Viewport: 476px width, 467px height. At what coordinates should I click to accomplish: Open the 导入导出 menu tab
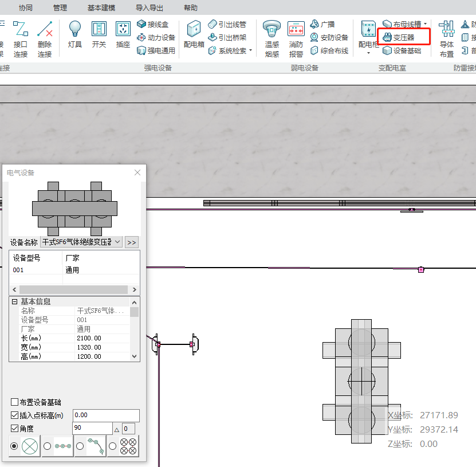coord(150,8)
